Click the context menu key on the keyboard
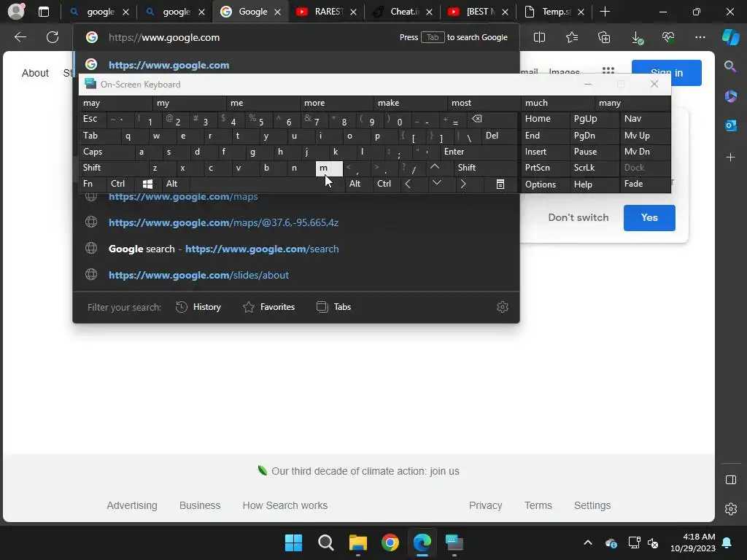The height and width of the screenshot is (560, 747). coord(500,184)
